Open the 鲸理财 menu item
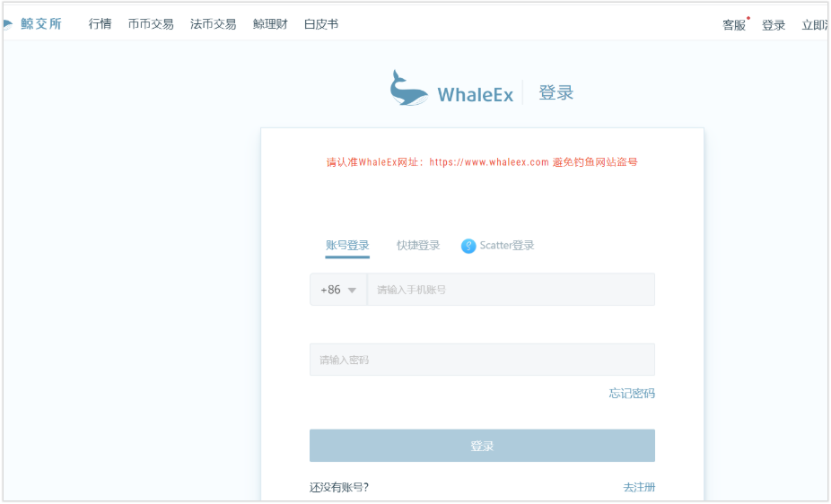831x504 pixels. [270, 24]
